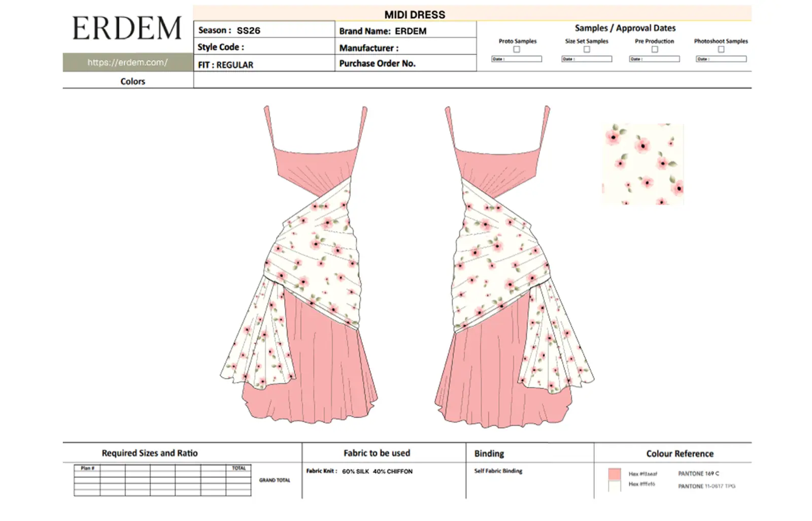812x521 pixels.
Task: Click the floral print fabric thumbnail
Action: pos(642,164)
